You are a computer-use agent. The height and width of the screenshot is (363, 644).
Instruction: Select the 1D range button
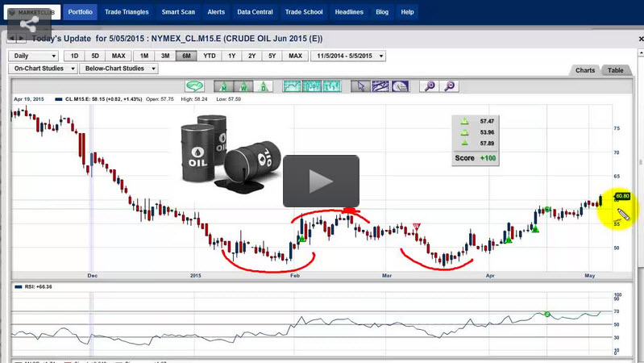point(74,56)
